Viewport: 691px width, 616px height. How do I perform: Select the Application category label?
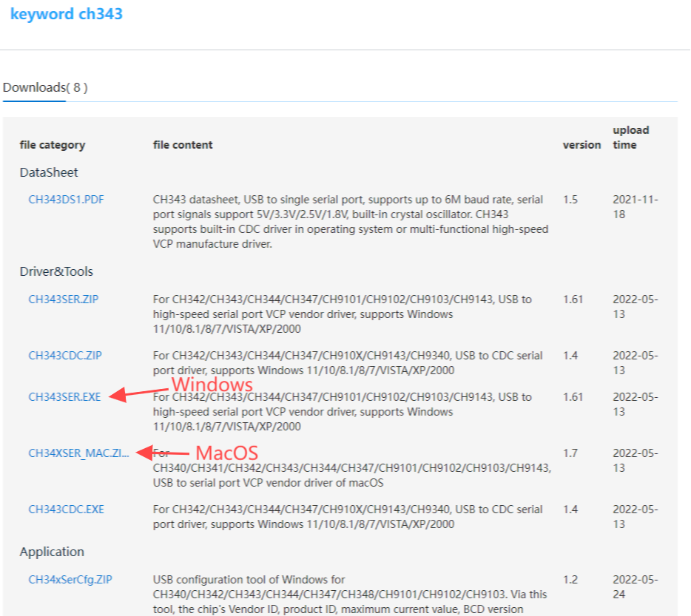click(x=52, y=552)
